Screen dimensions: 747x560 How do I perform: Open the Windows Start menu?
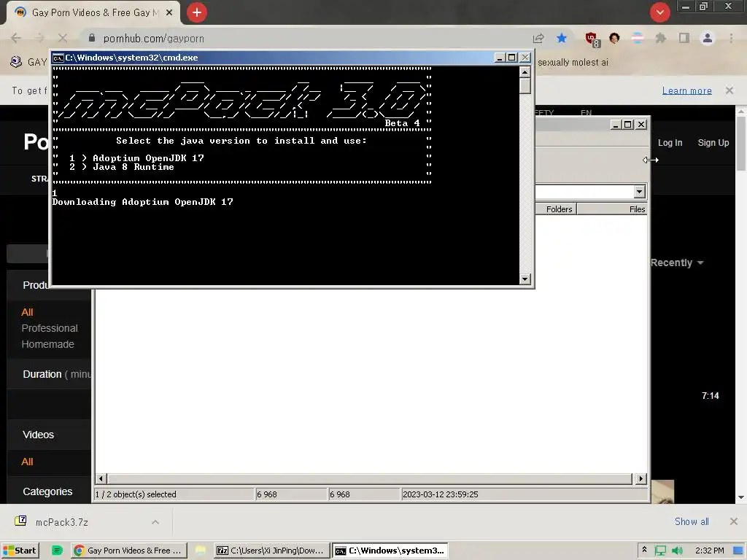point(20,551)
